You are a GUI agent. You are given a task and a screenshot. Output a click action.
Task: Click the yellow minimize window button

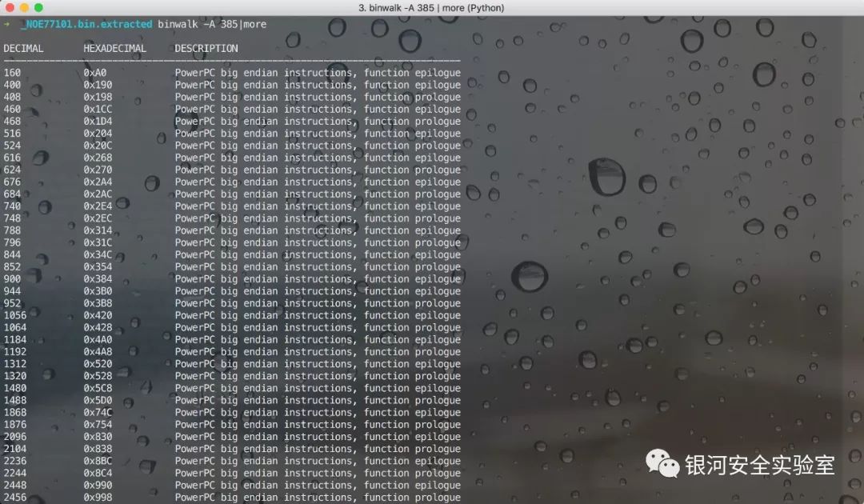pos(24,7)
